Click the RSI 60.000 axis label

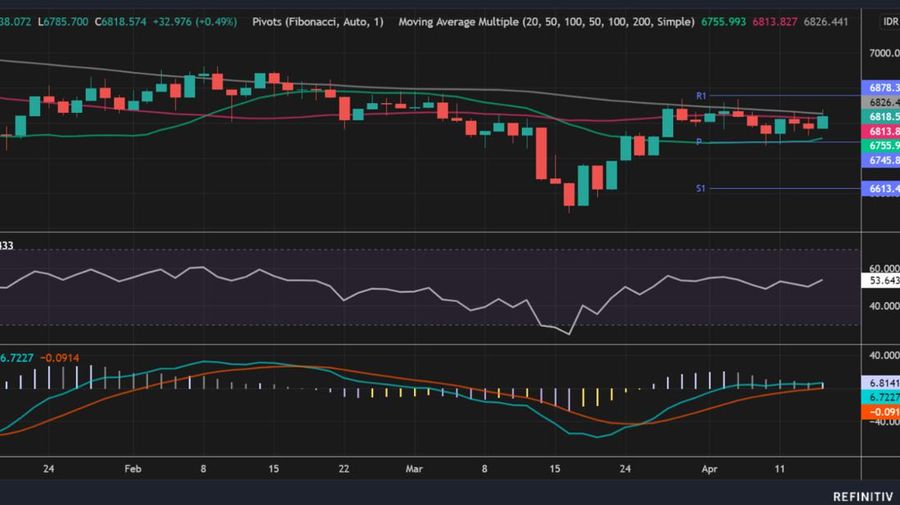884,269
